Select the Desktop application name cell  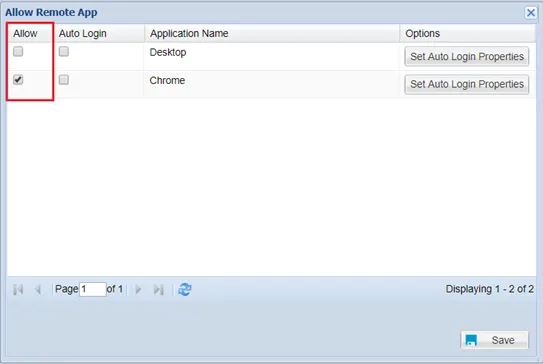coord(272,56)
